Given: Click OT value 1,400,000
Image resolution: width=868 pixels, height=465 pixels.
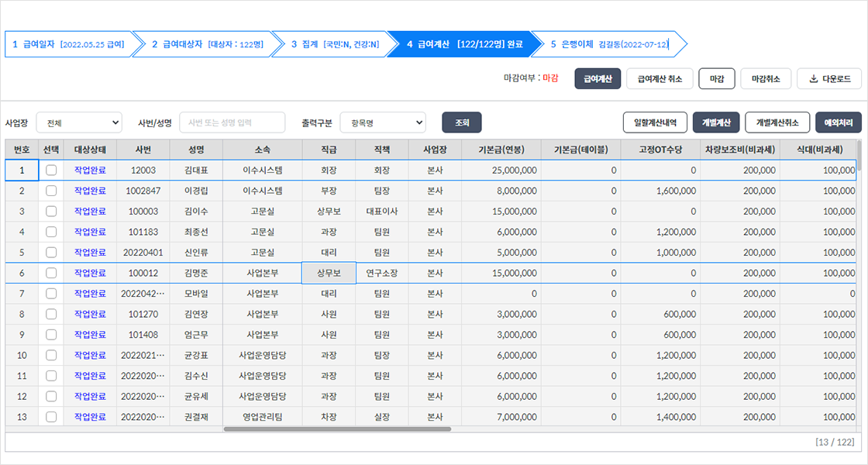Looking at the screenshot, I should pyautogui.click(x=676, y=417).
